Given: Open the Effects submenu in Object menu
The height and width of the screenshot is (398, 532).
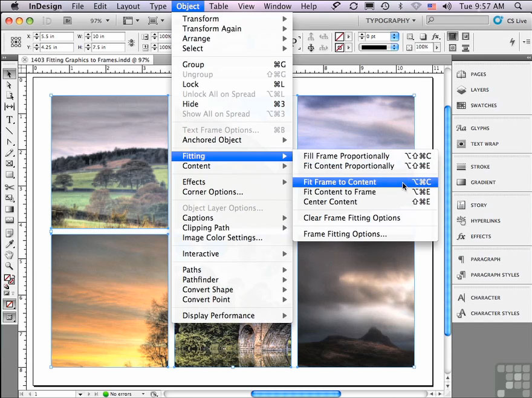Looking at the screenshot, I should 232,182.
